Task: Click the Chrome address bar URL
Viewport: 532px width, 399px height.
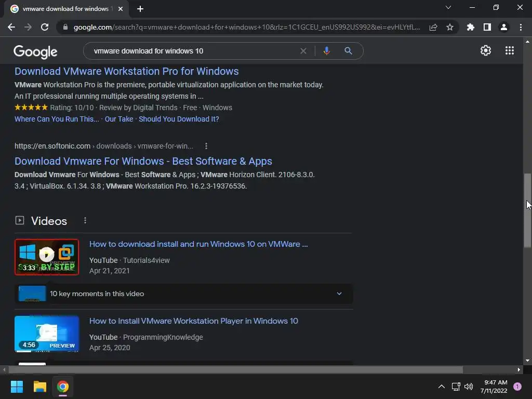Action: click(x=247, y=27)
